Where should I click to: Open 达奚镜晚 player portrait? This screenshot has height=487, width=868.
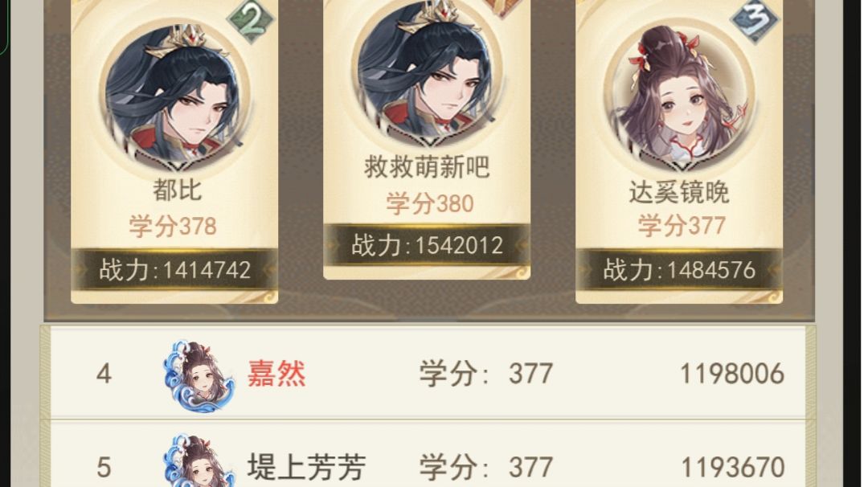pos(679,94)
